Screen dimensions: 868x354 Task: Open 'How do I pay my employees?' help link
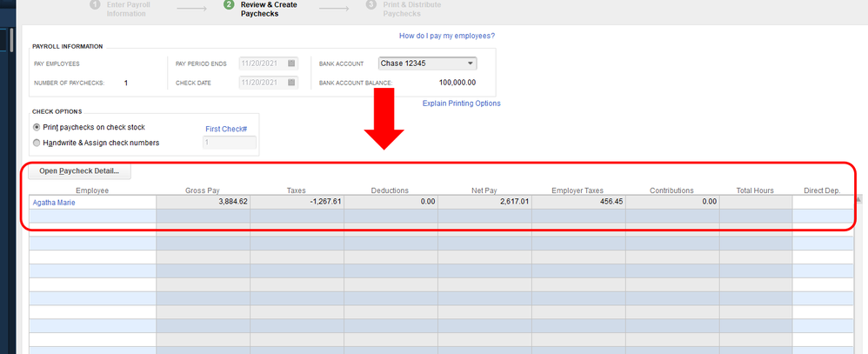click(x=447, y=36)
